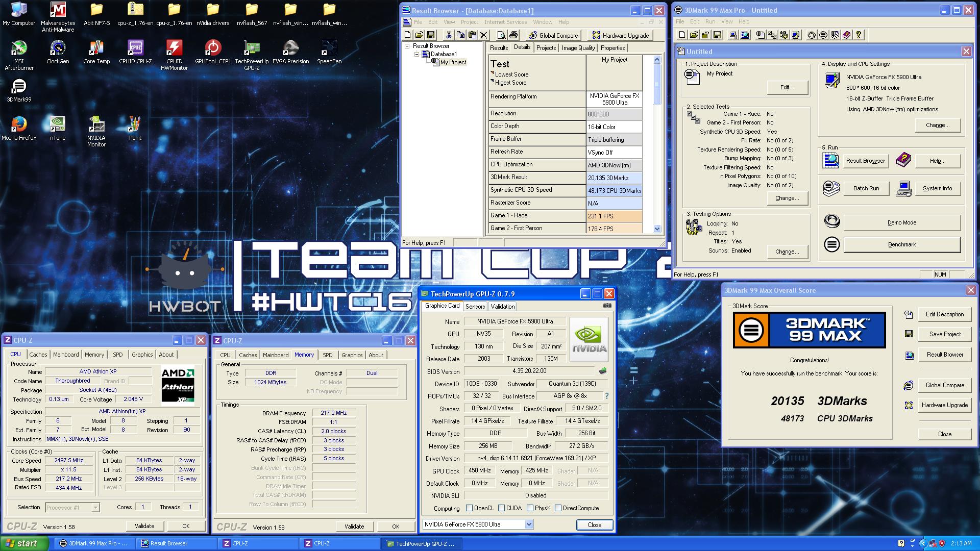Click Result Browser magnifier icon in 3DMark toolbar
This screenshot has width=980, height=551.
coord(745,35)
